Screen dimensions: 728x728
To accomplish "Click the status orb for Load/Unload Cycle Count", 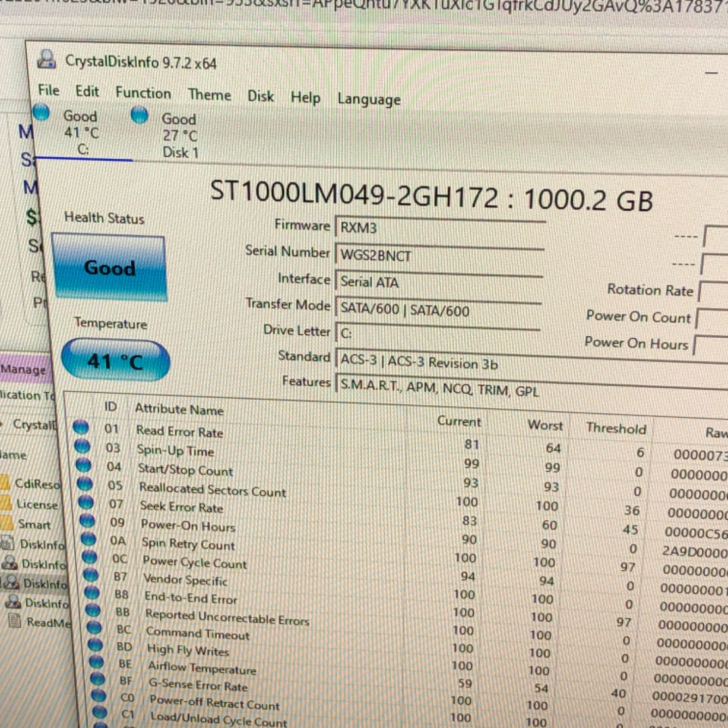I will [100, 712].
